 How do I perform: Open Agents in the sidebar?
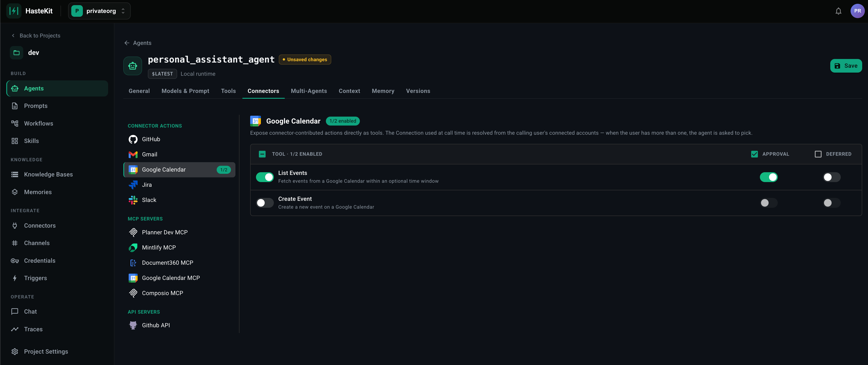[57, 88]
